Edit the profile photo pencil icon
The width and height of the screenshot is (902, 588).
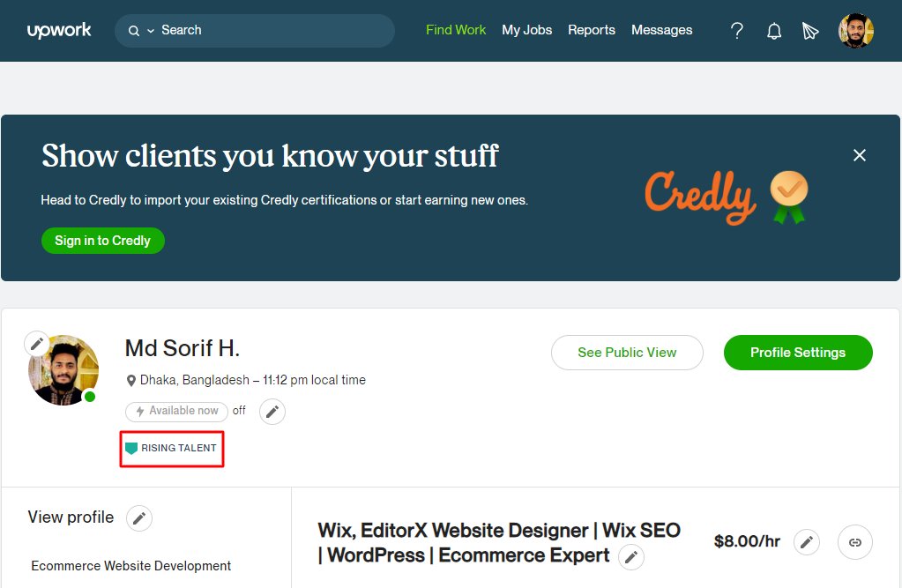[37, 344]
